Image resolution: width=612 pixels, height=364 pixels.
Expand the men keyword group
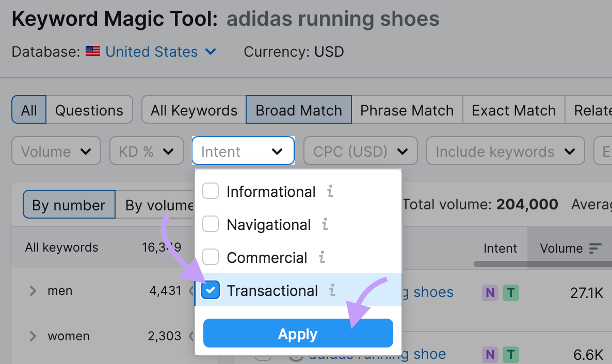coord(33,291)
